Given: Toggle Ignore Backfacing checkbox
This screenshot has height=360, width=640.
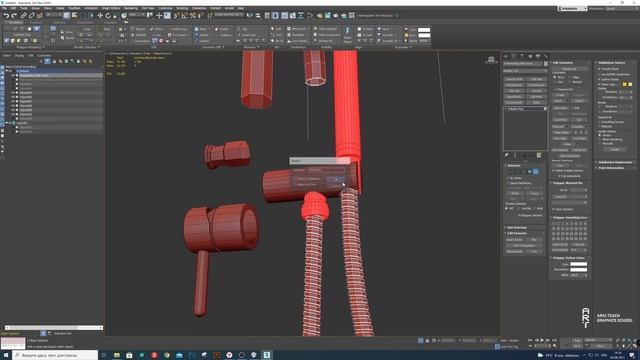Looking at the screenshot, I should [x=509, y=183].
